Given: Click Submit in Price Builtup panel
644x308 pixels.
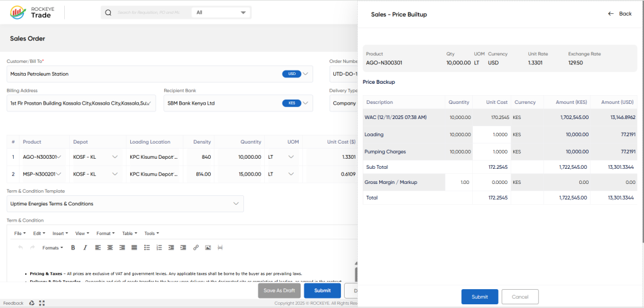Looking at the screenshot, I should 480,297.
